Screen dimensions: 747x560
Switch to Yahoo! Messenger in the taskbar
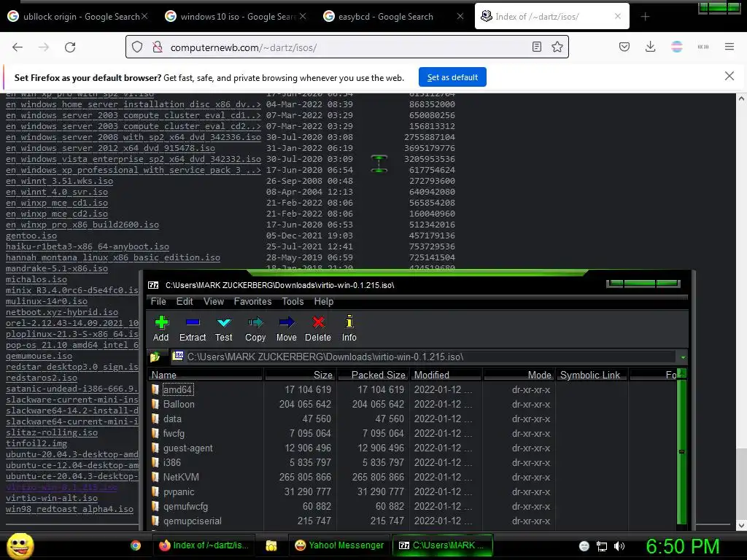340,545
